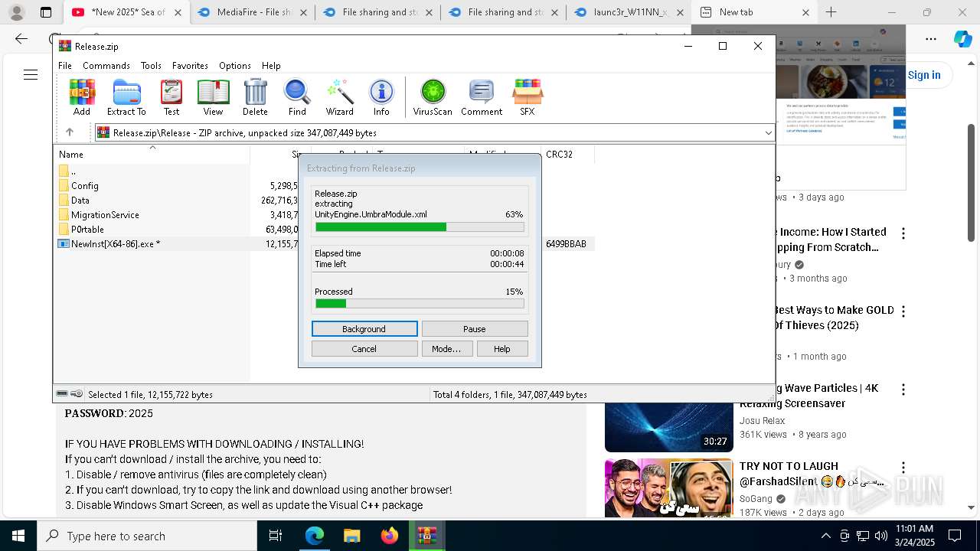Open the Windows Start menu
This screenshot has width=980, height=551.
point(18,536)
